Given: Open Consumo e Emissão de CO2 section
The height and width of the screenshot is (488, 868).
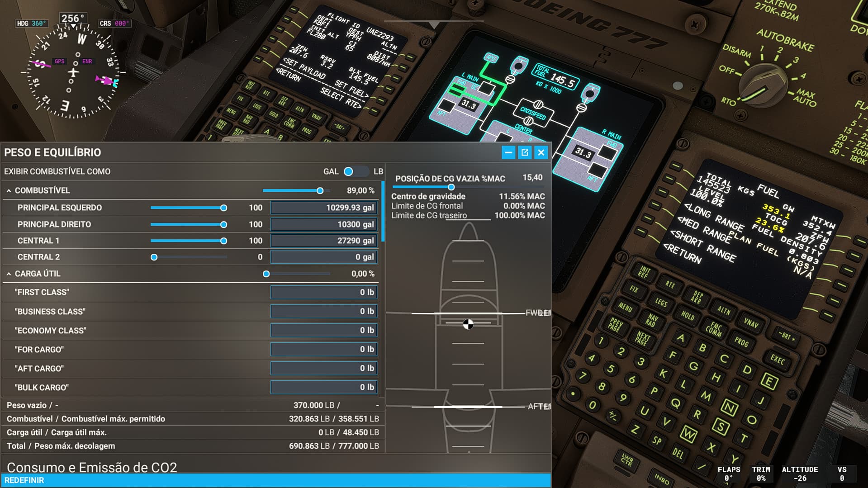Looking at the screenshot, I should pyautogui.click(x=92, y=467).
